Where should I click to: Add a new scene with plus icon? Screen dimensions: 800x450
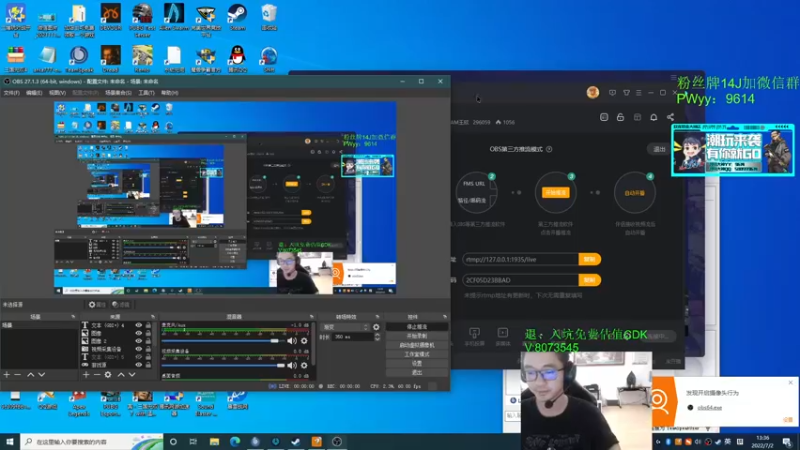(x=7, y=374)
